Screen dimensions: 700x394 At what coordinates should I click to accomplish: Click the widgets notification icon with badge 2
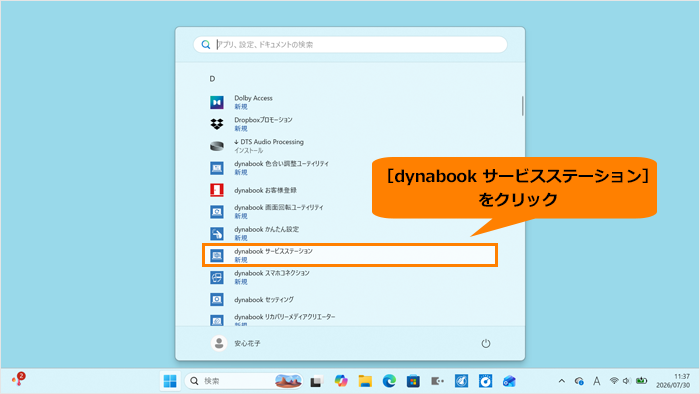coord(18,379)
